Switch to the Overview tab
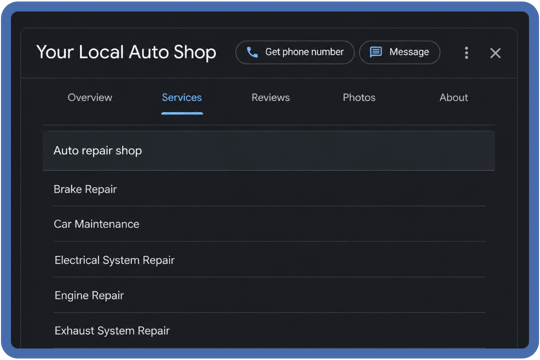This screenshot has height=360, width=540. coord(90,97)
